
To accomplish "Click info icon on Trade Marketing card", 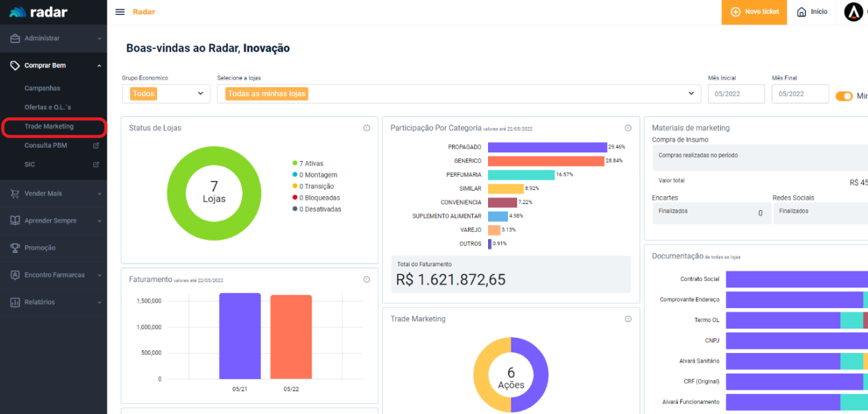I will 628,319.
